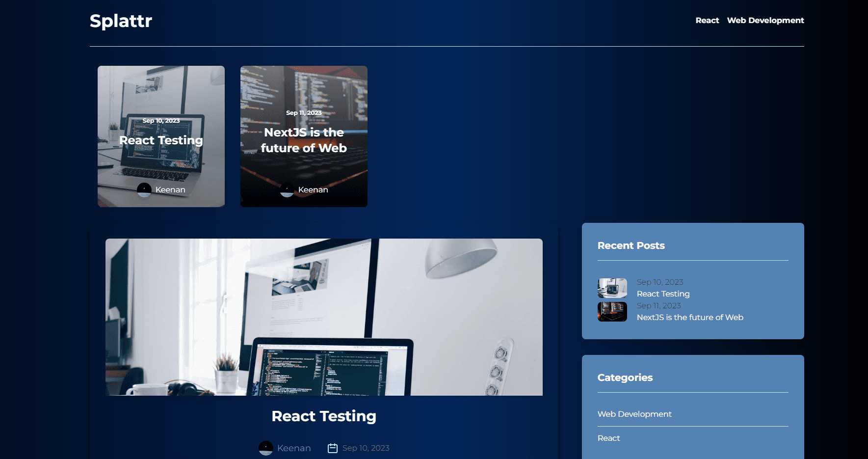Open the React Testing post title below the image

(324, 416)
